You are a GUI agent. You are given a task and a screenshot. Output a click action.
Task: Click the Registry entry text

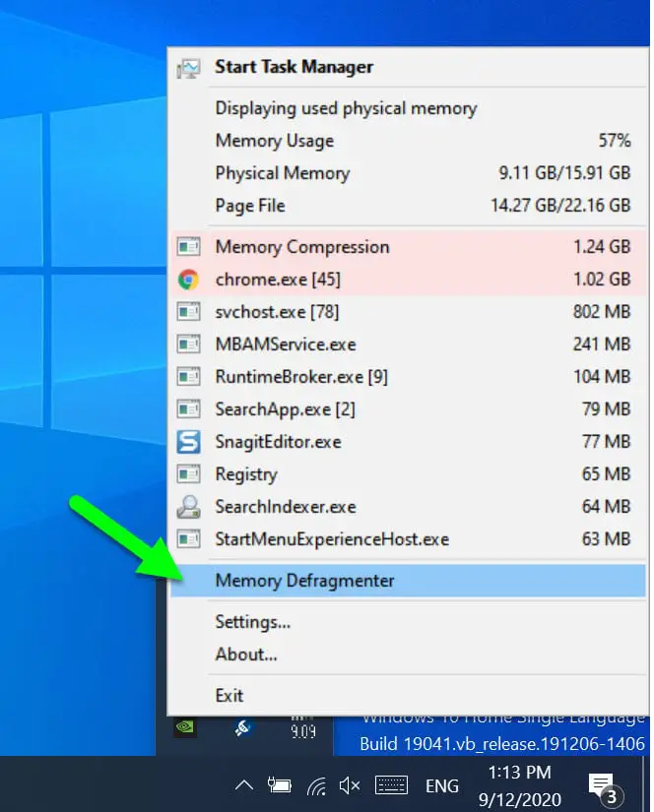tap(246, 474)
